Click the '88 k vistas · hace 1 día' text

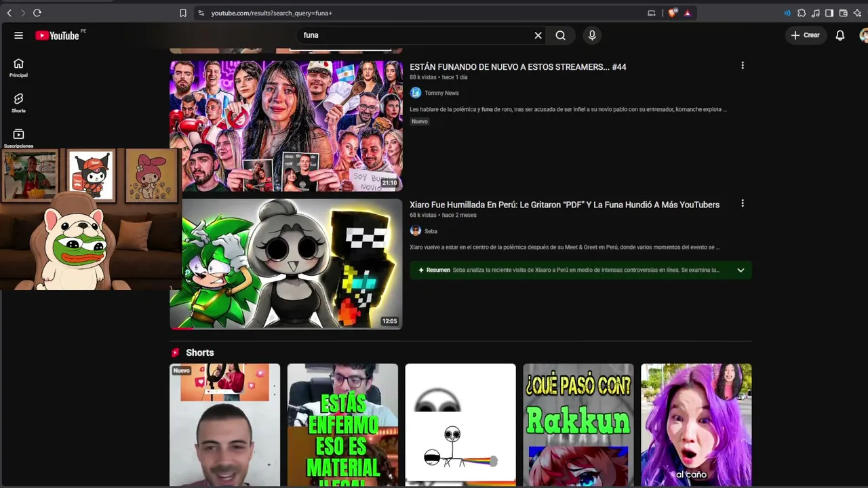coord(439,77)
